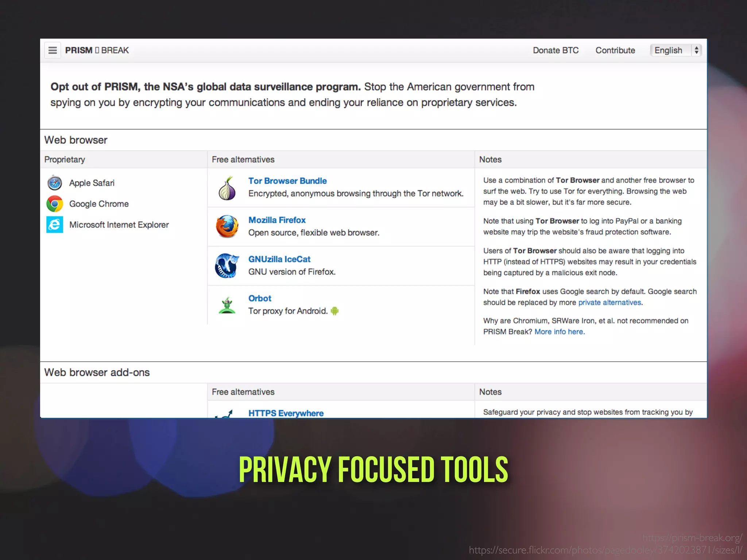Click 'Tor proxy for Android.' description
Image resolution: width=747 pixels, height=560 pixels.
coord(288,311)
